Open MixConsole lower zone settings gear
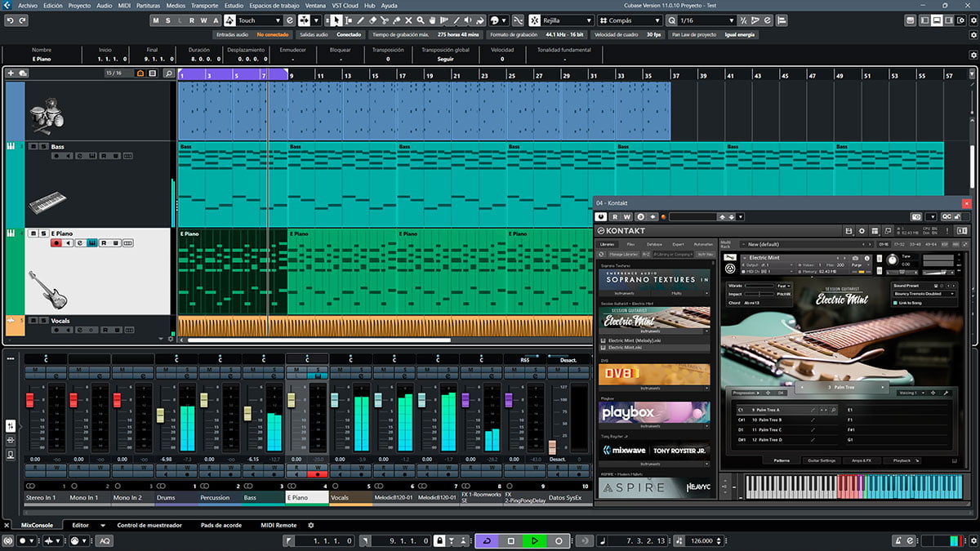 pos(310,526)
